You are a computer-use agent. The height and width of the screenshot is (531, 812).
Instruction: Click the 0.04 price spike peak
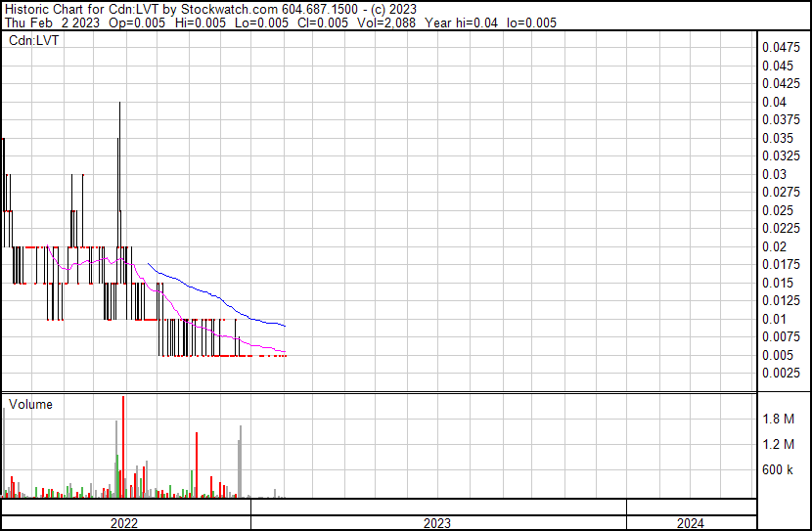point(119,103)
